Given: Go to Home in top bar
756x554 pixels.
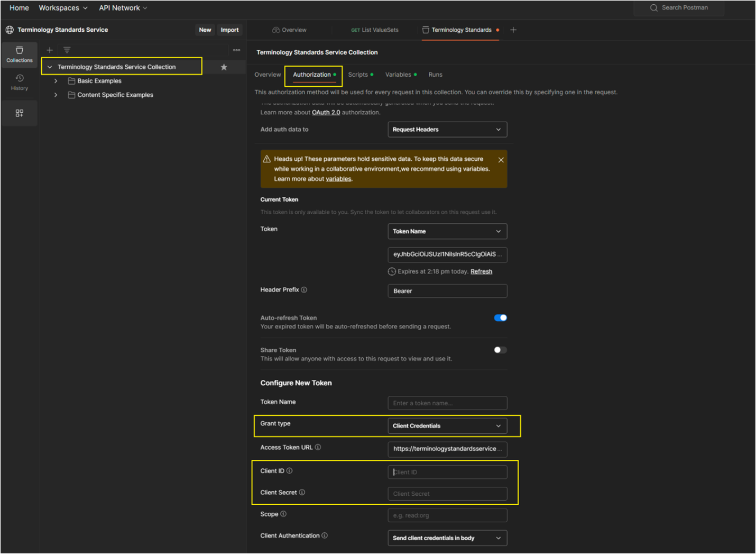Looking at the screenshot, I should [19, 8].
